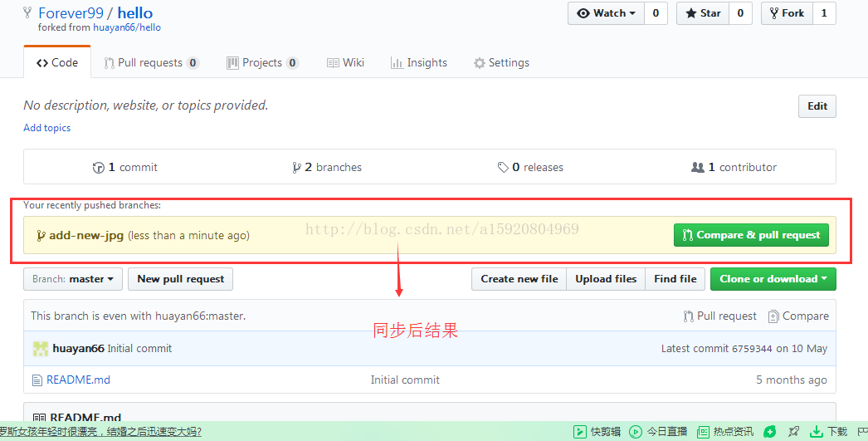Image resolution: width=868 pixels, height=441 pixels.
Task: Click the Upload files button
Action: 606,279
